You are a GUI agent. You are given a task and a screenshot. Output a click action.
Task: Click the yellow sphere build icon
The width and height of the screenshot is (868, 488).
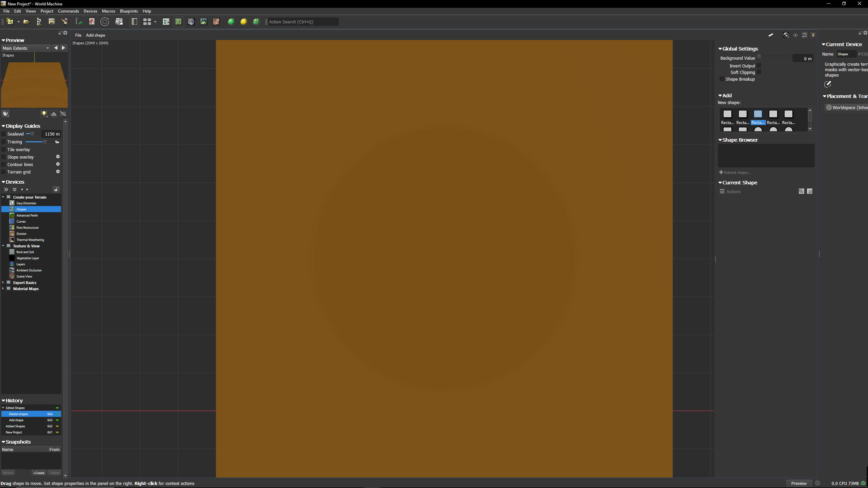(x=243, y=22)
